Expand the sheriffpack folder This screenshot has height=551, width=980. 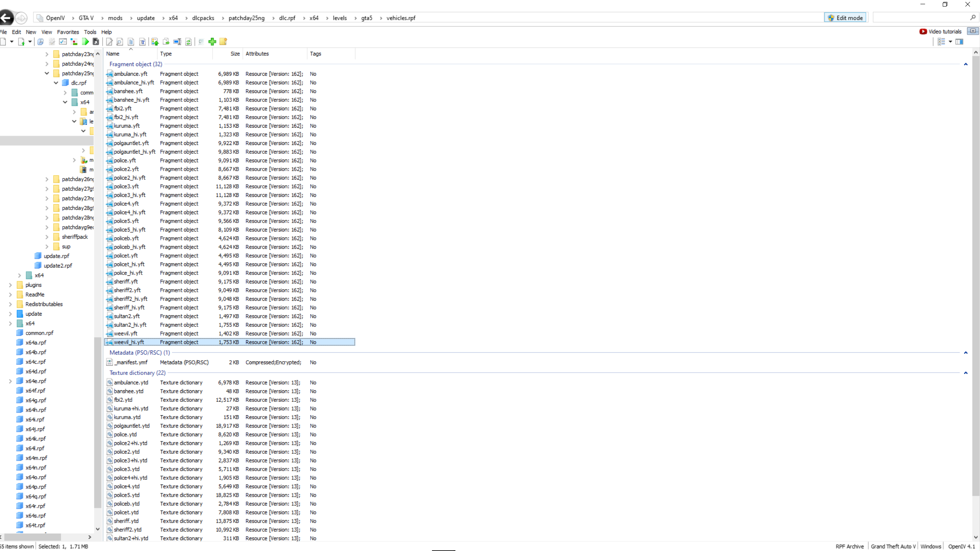point(47,237)
